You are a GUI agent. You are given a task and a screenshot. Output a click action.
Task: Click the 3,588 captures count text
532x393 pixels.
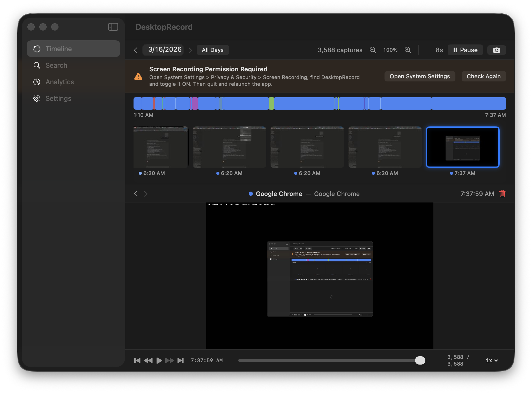click(340, 50)
